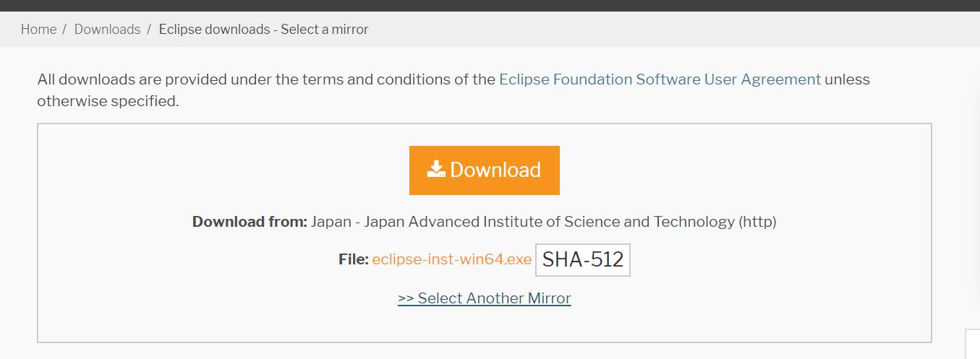Click the slash separator after Home

(x=64, y=30)
